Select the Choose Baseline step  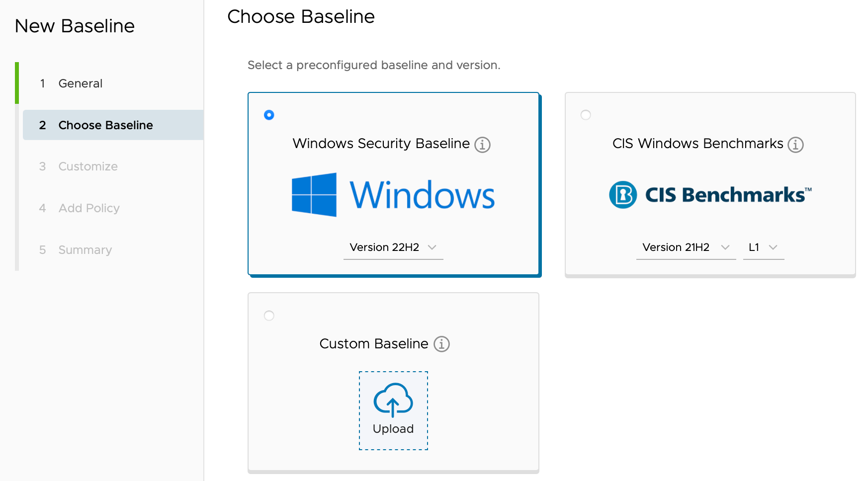tap(105, 125)
